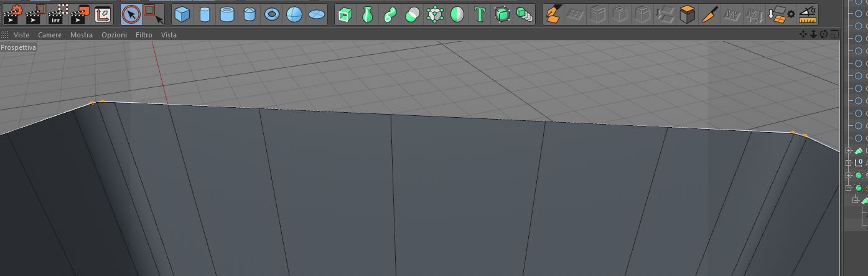Click the viewport rotate camera icon
868x276 pixels.
point(824,34)
